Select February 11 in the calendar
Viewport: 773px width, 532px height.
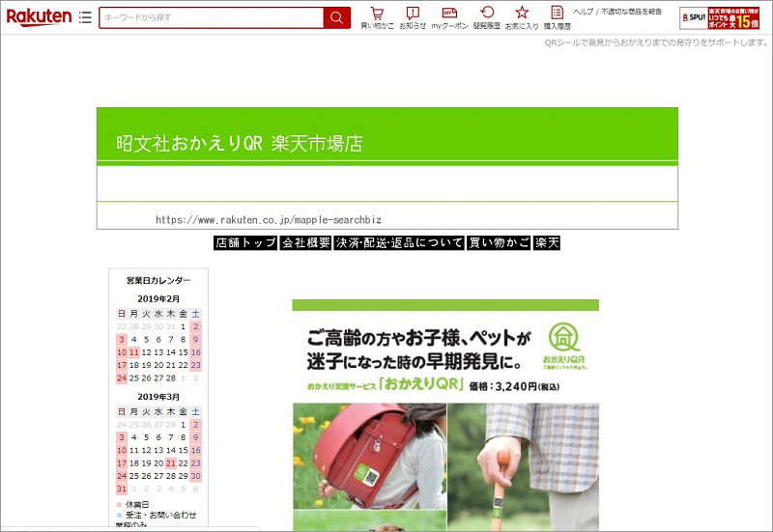tap(134, 352)
